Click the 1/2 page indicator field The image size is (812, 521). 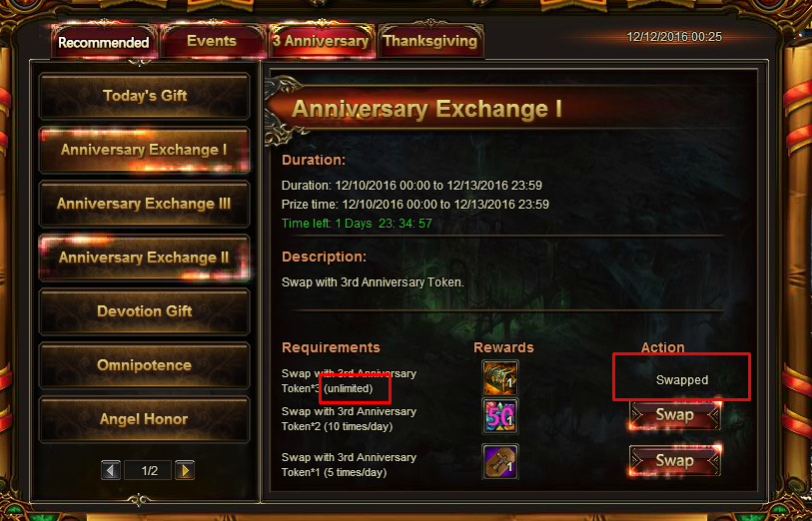pos(150,470)
